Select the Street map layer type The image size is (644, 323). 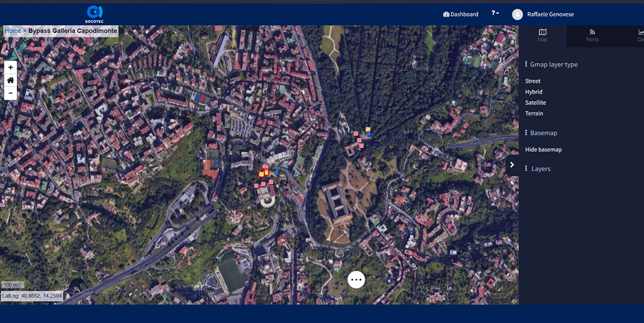coord(533,81)
